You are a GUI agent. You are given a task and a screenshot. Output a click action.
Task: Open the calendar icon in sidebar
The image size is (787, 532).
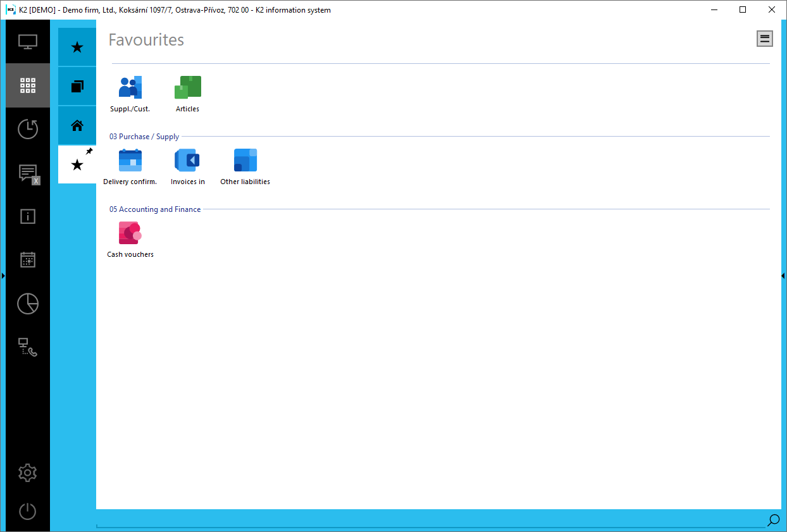click(x=28, y=260)
